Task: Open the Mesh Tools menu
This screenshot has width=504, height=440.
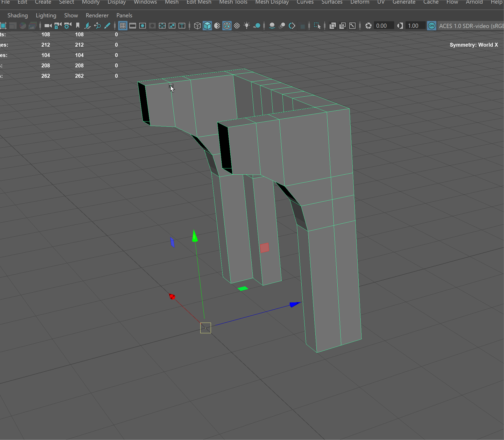Action: 233,2
